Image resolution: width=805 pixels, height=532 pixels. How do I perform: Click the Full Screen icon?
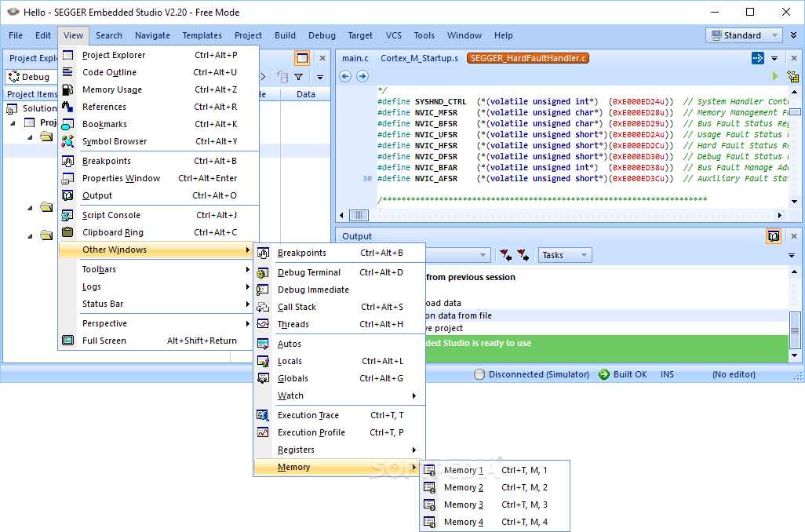click(x=67, y=341)
